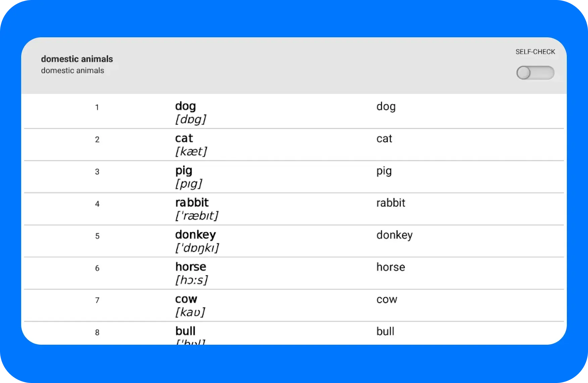Screen dimensions: 588x383
Task: Click the transcription ['ræbɪt]
Action: [197, 216]
